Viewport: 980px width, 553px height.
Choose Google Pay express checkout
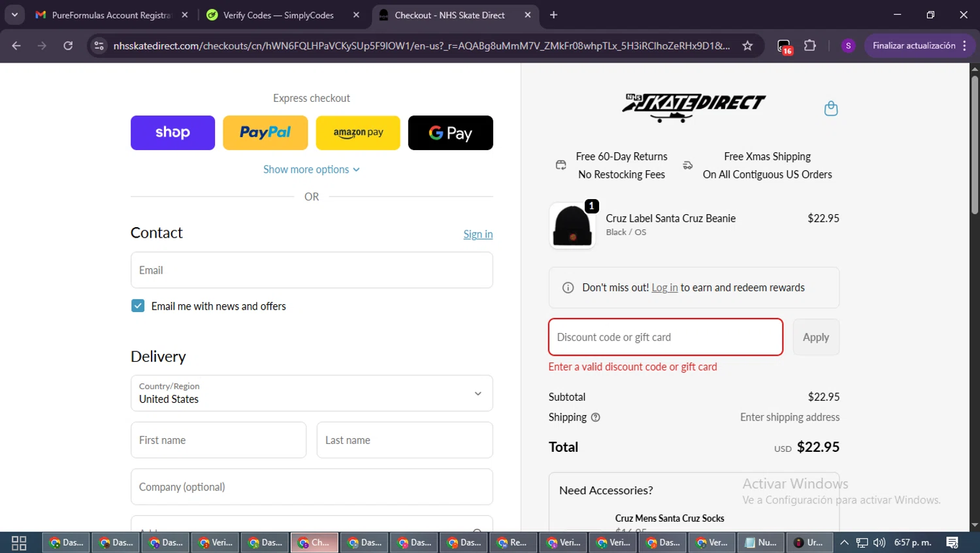[x=451, y=133]
